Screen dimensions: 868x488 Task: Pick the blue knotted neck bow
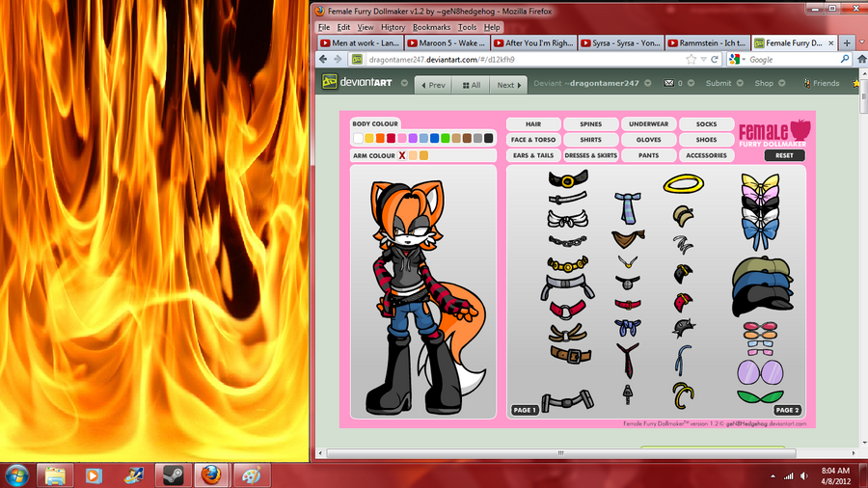[627, 328]
